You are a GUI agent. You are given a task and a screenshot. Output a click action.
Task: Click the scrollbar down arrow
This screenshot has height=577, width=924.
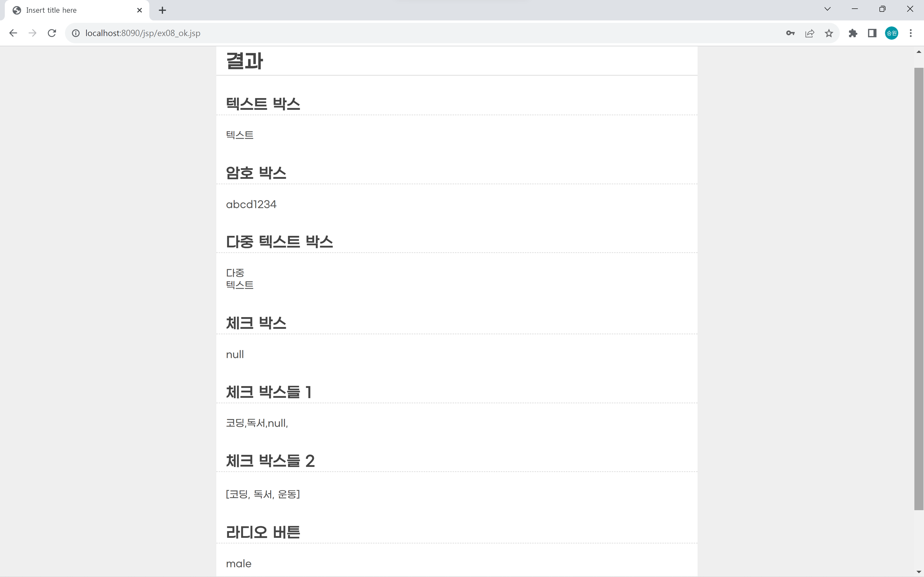[919, 572]
